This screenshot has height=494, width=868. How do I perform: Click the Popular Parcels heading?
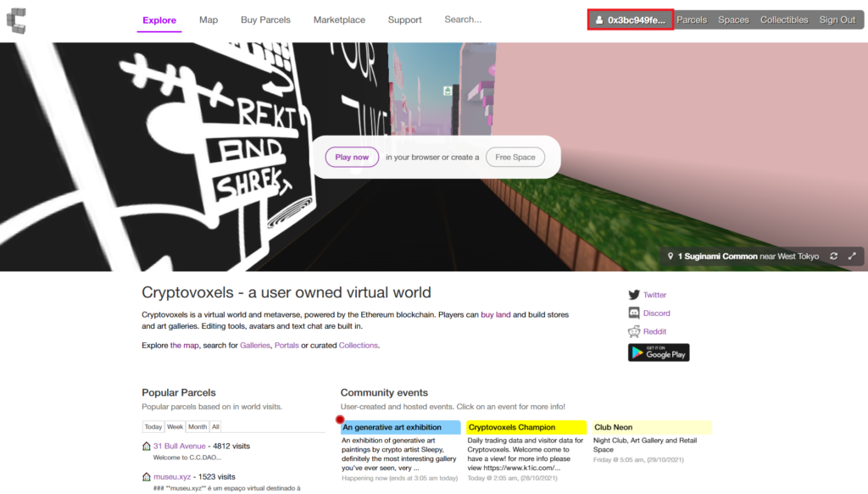coord(179,392)
